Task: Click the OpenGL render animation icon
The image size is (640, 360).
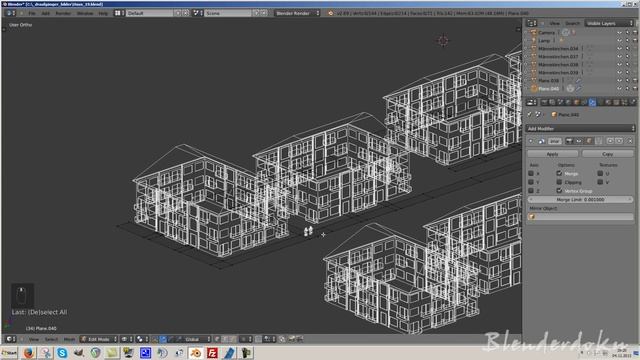Action: [x=300, y=339]
